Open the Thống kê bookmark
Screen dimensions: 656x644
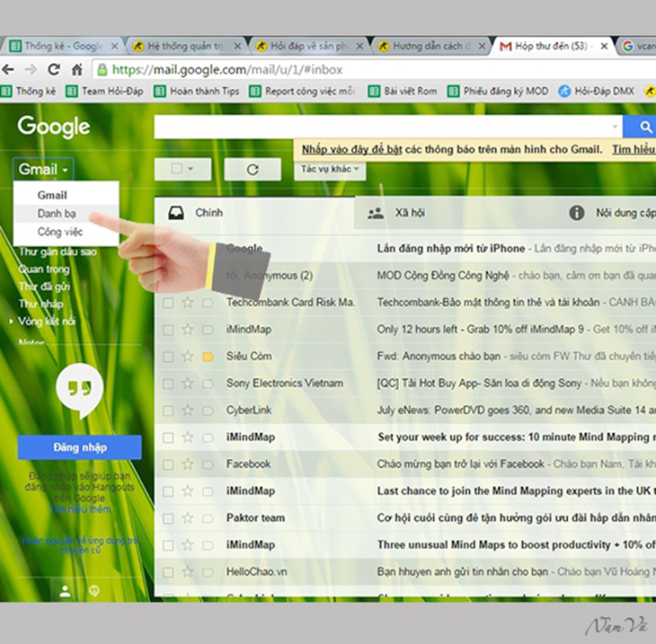29,91
